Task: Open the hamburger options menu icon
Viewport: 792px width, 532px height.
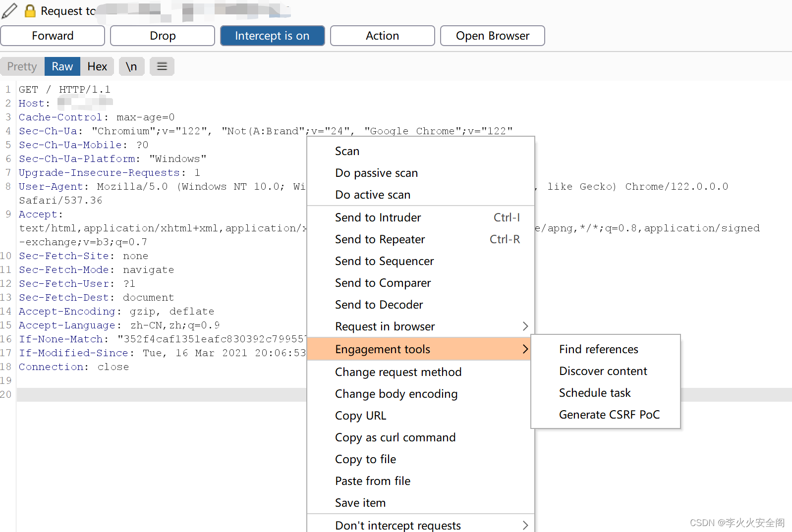Action: [x=162, y=66]
